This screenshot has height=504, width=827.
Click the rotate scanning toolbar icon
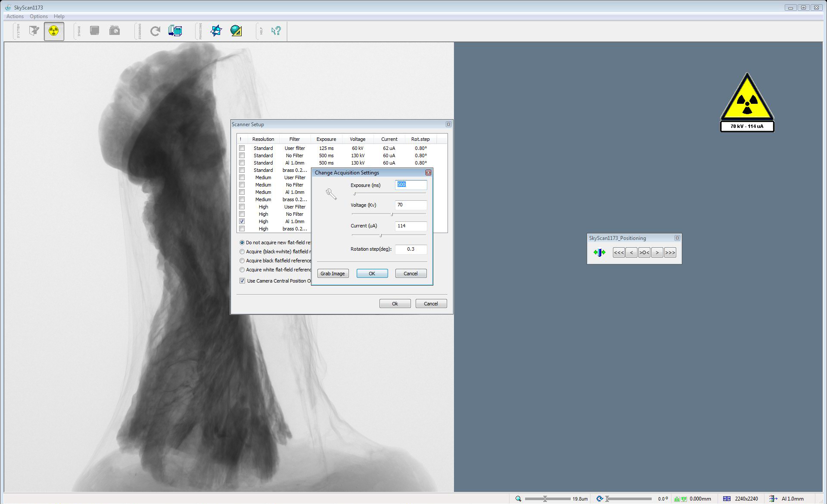tap(155, 31)
